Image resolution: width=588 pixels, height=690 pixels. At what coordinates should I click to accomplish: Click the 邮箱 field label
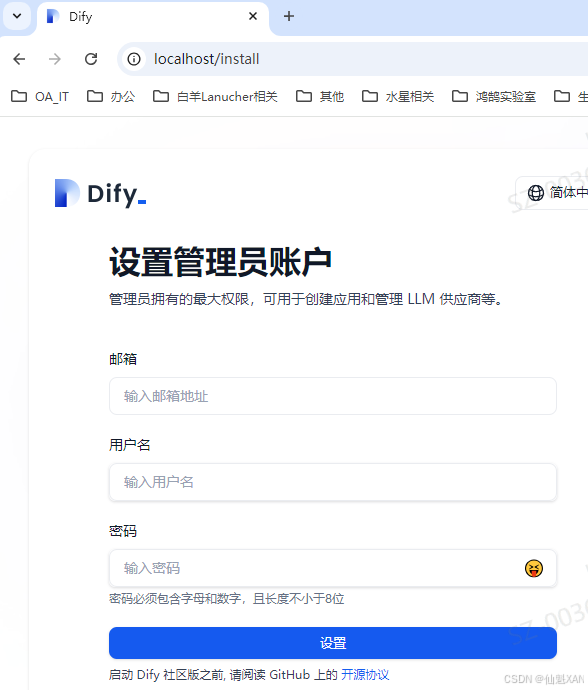123,359
